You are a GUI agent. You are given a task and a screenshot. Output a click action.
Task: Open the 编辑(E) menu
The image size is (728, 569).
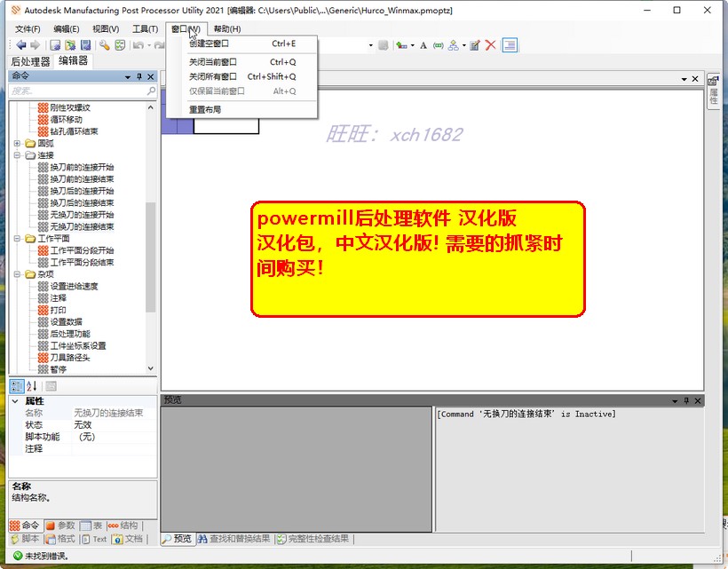(x=67, y=28)
